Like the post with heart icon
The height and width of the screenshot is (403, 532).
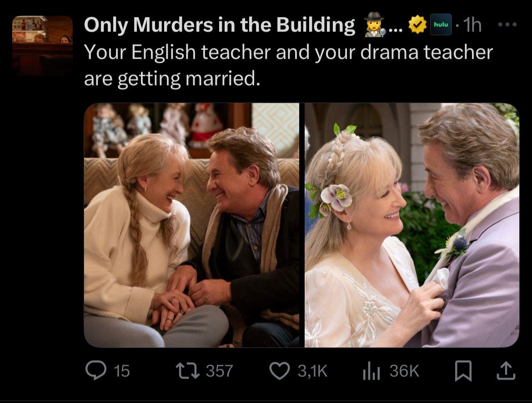point(280,370)
